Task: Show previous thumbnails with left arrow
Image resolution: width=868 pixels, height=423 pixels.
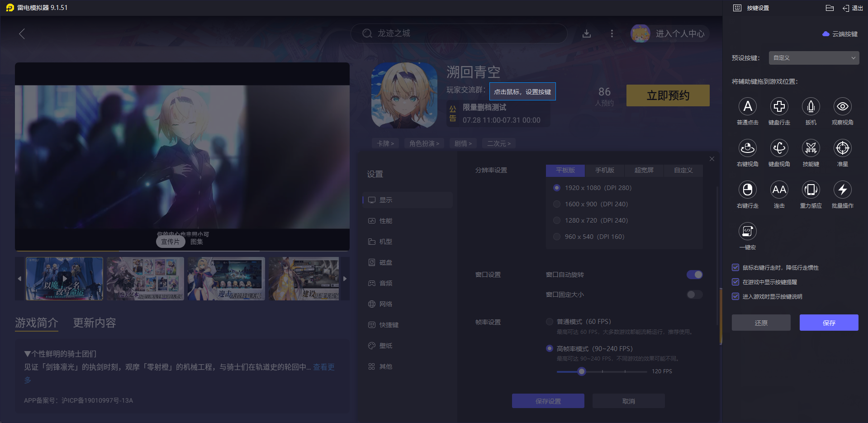Action: pyautogui.click(x=19, y=279)
